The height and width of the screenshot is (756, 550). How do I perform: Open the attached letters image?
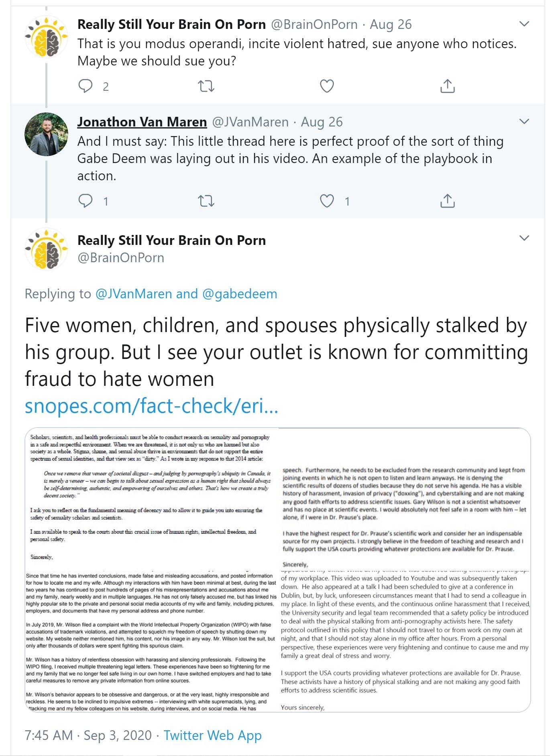coord(277,570)
